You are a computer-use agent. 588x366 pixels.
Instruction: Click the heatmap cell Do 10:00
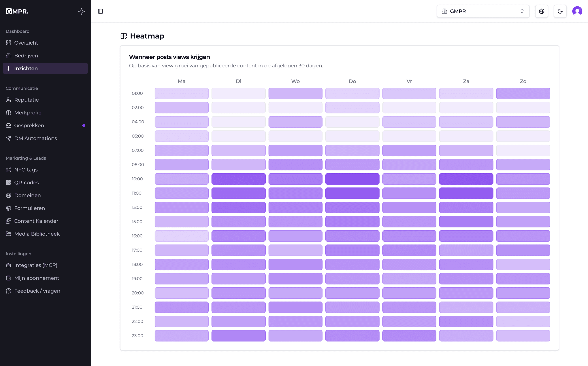pos(352,179)
